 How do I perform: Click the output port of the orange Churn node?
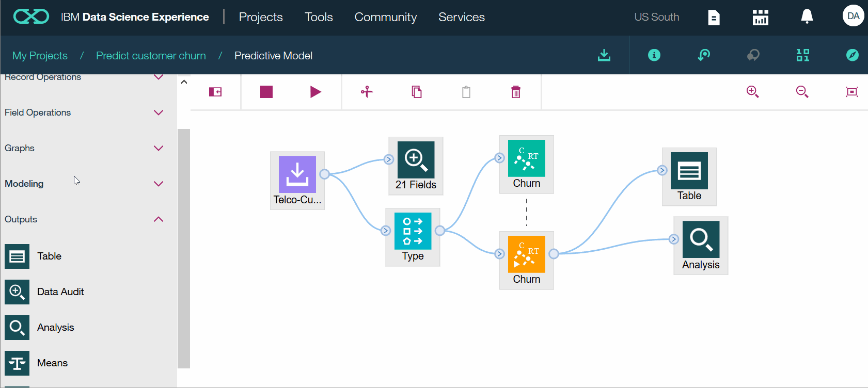point(554,254)
